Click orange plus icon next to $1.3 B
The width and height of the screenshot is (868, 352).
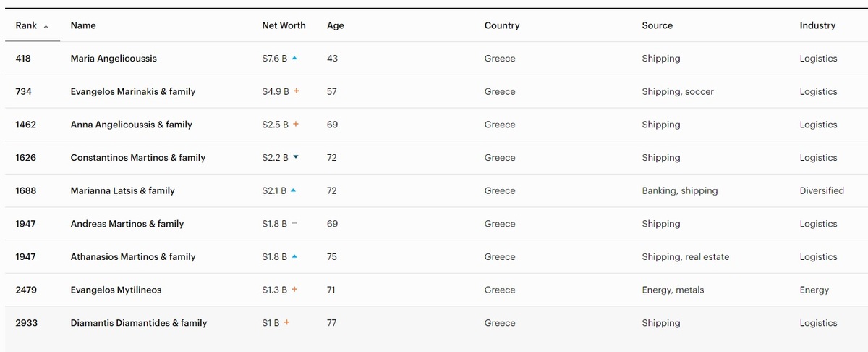click(x=294, y=290)
